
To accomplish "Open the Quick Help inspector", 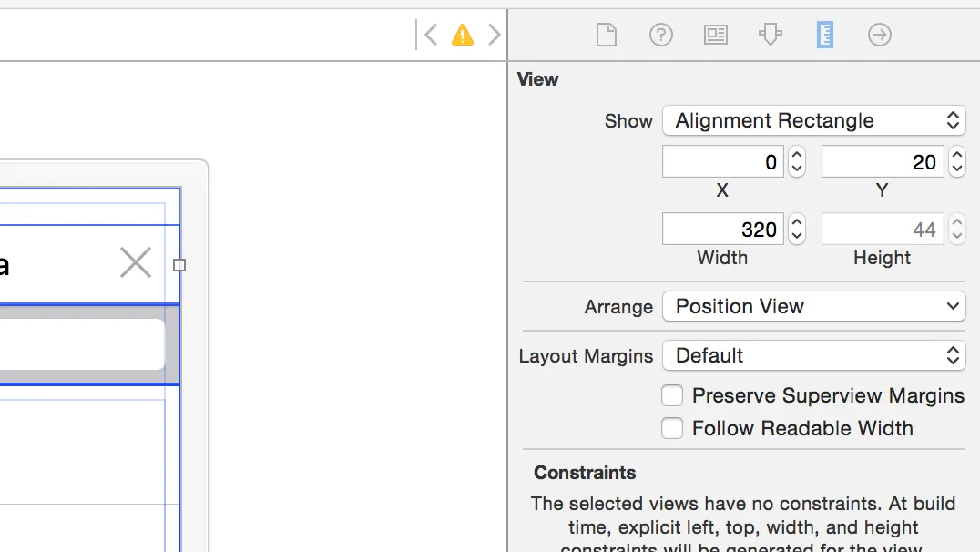I will pyautogui.click(x=661, y=36).
